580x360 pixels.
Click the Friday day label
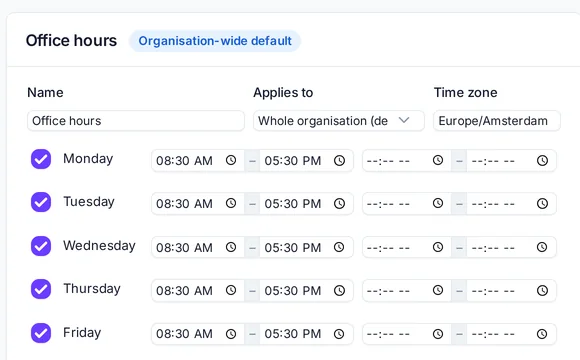pyautogui.click(x=82, y=333)
